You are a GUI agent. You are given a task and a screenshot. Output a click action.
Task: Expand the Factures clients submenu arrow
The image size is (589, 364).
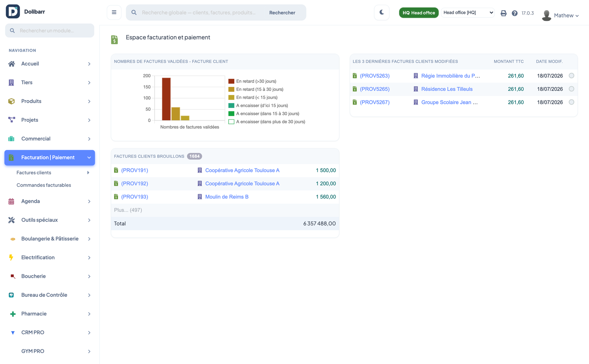88,173
